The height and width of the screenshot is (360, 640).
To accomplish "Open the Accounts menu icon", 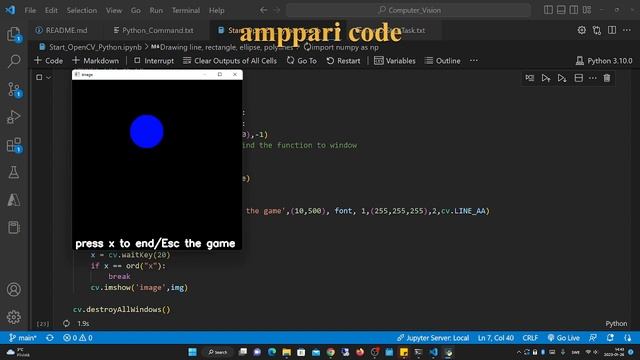I will (x=14, y=289).
